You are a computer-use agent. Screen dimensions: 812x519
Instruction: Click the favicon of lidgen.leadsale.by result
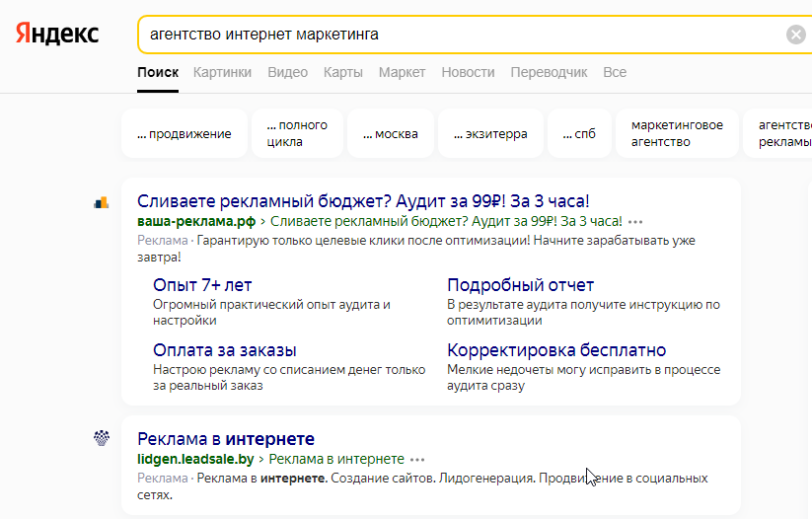(102, 438)
